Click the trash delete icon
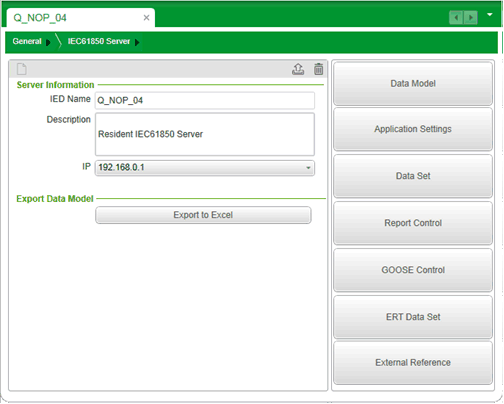Screen dimensions: 504x404 pyautogui.click(x=318, y=69)
